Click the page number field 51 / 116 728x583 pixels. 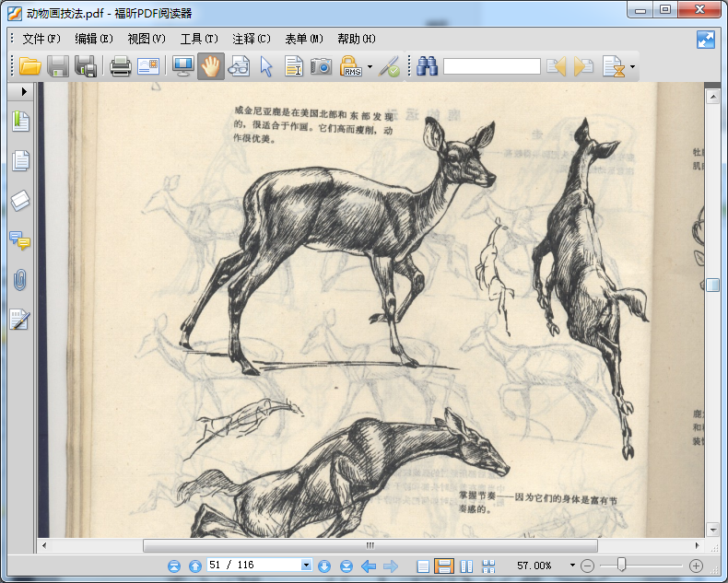[254, 565]
